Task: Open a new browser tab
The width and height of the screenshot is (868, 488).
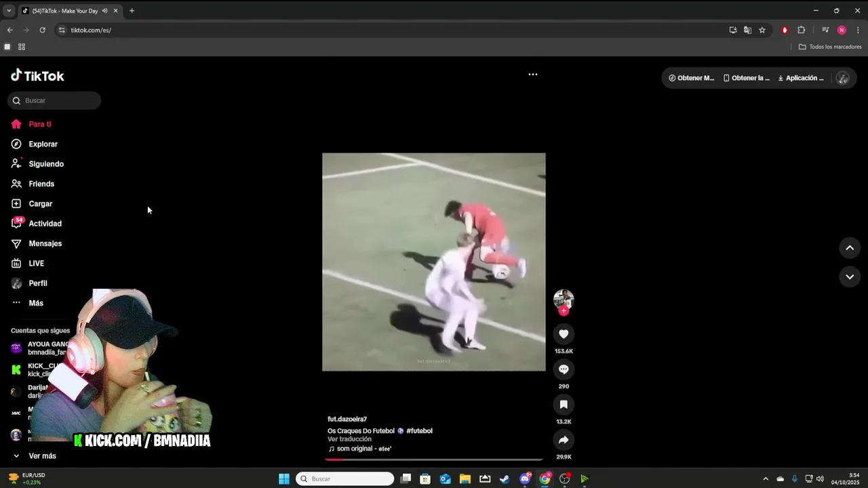Action: (132, 11)
